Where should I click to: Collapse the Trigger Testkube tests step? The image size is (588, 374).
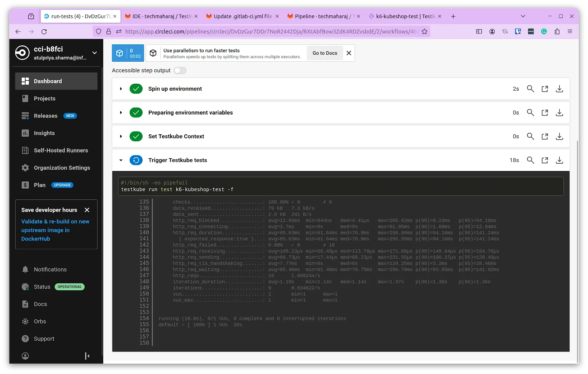[121, 160]
